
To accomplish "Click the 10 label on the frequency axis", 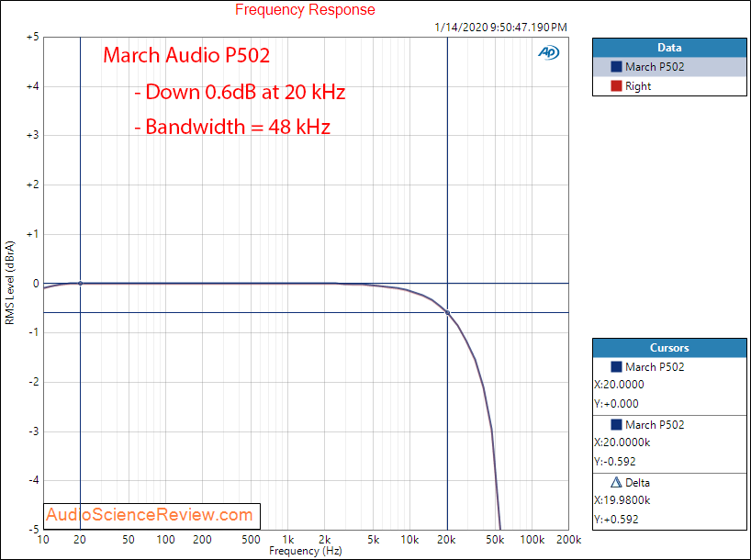I will (x=43, y=540).
